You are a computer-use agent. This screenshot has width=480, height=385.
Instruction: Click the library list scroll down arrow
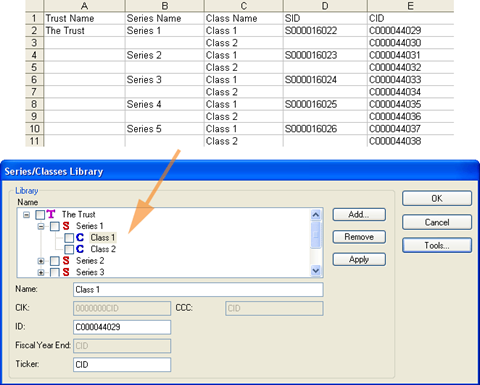pyautogui.click(x=316, y=270)
